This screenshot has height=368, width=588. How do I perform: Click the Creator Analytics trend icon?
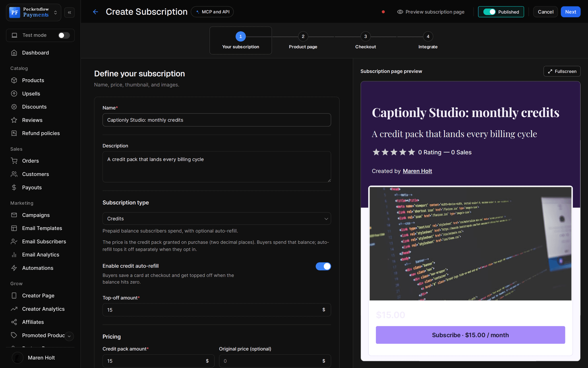[14, 308]
